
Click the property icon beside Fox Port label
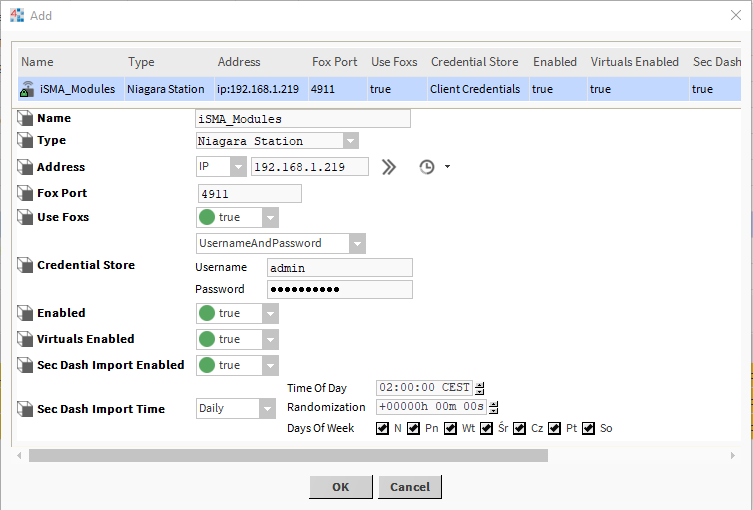[26, 193]
